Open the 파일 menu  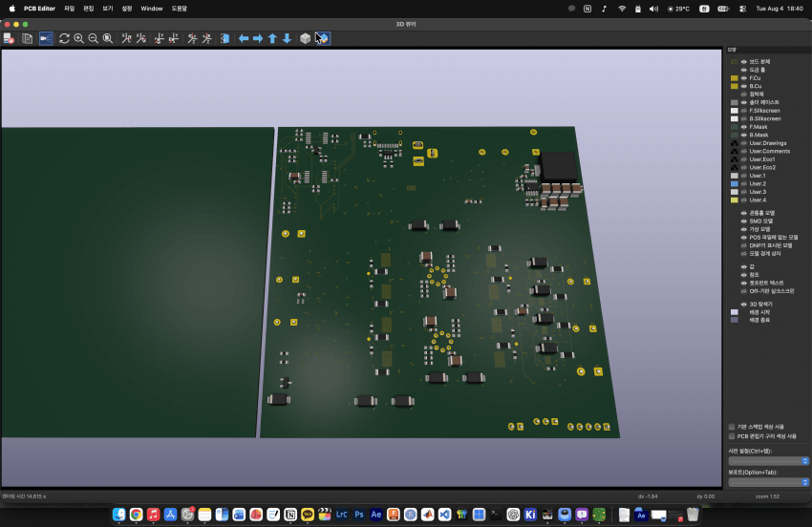pyautogui.click(x=70, y=9)
